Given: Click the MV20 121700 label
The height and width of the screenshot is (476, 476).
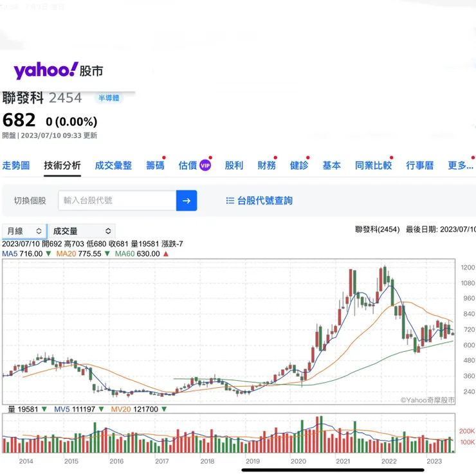Looking at the screenshot, I should click(x=134, y=410).
